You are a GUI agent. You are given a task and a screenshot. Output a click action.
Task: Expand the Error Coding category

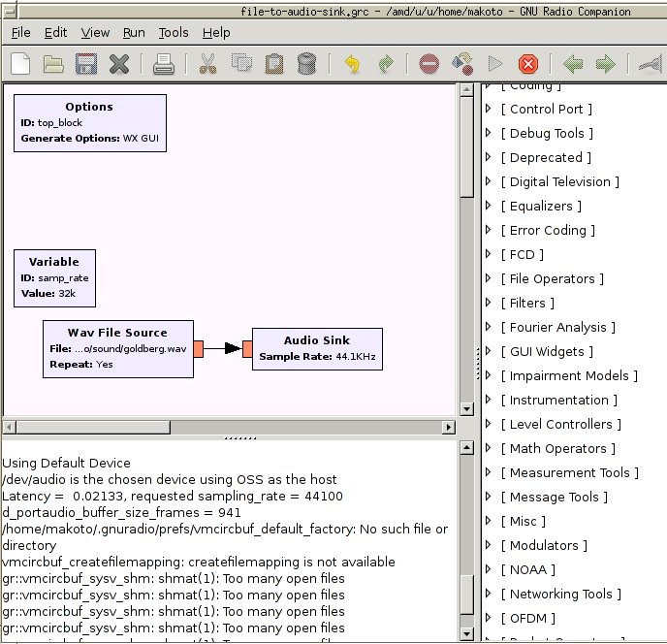click(x=489, y=230)
